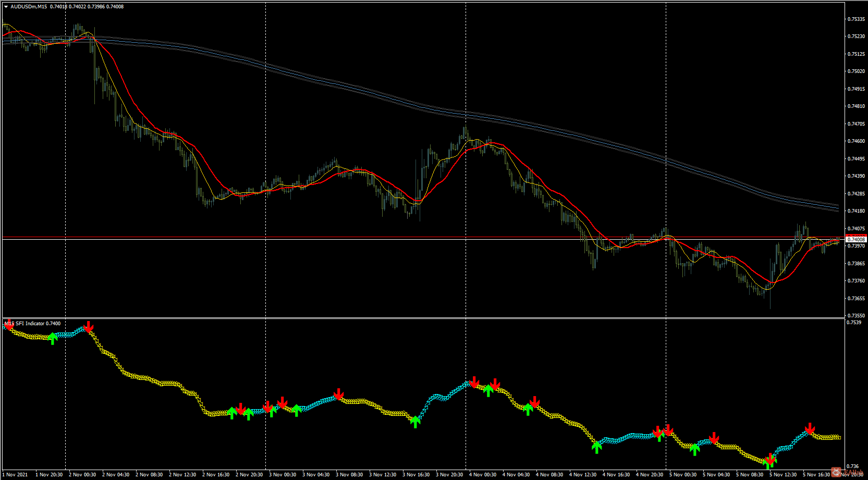
Task: Open the chart dropdown triangle beside AUDUSDm
Action: [x=6, y=7]
